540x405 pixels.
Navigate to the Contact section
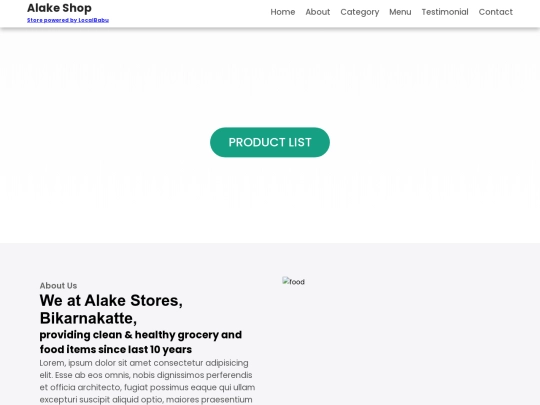pos(496,12)
